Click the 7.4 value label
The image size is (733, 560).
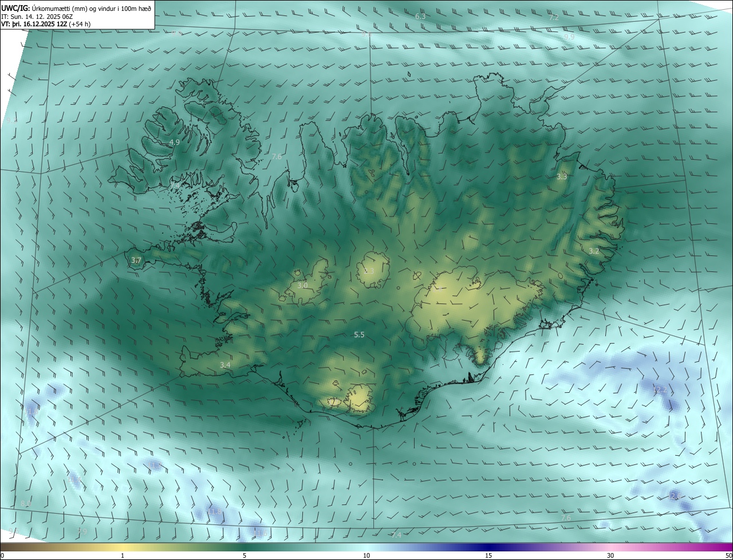[x=396, y=535]
